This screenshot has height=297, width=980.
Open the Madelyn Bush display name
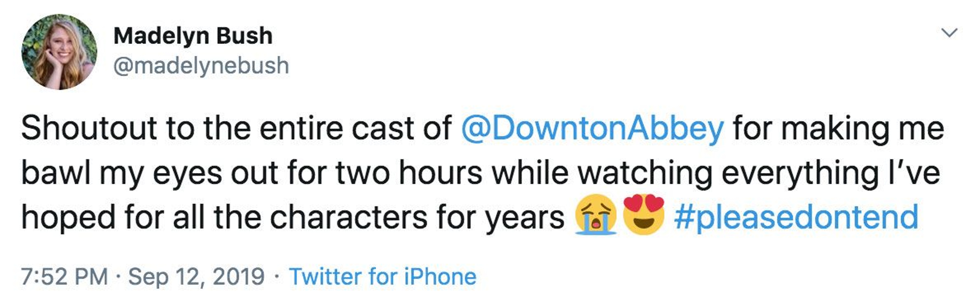coord(193,36)
